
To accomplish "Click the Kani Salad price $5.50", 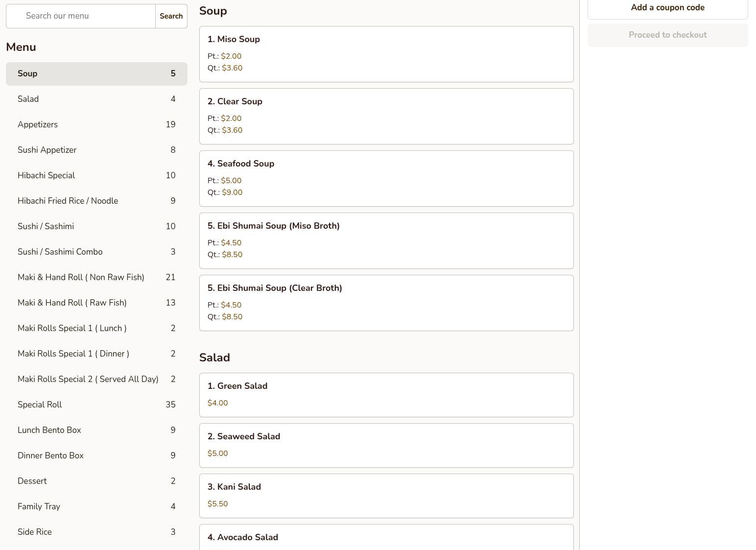I will (218, 504).
